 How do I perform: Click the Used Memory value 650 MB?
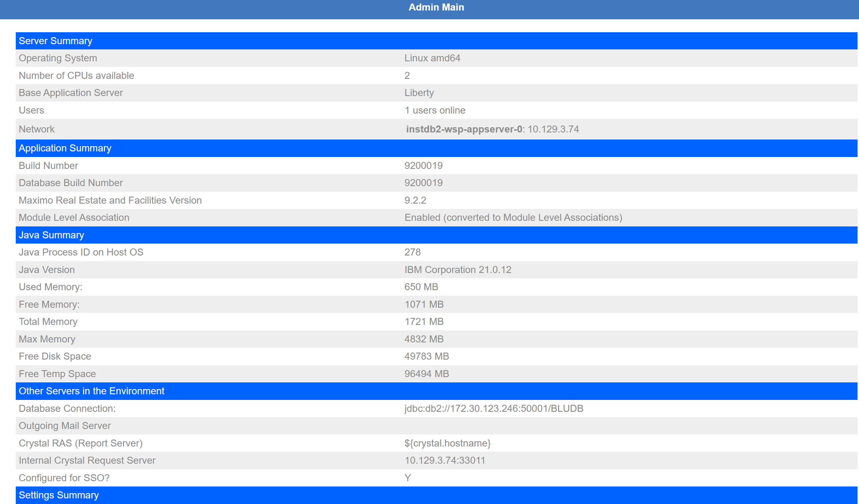coord(421,287)
